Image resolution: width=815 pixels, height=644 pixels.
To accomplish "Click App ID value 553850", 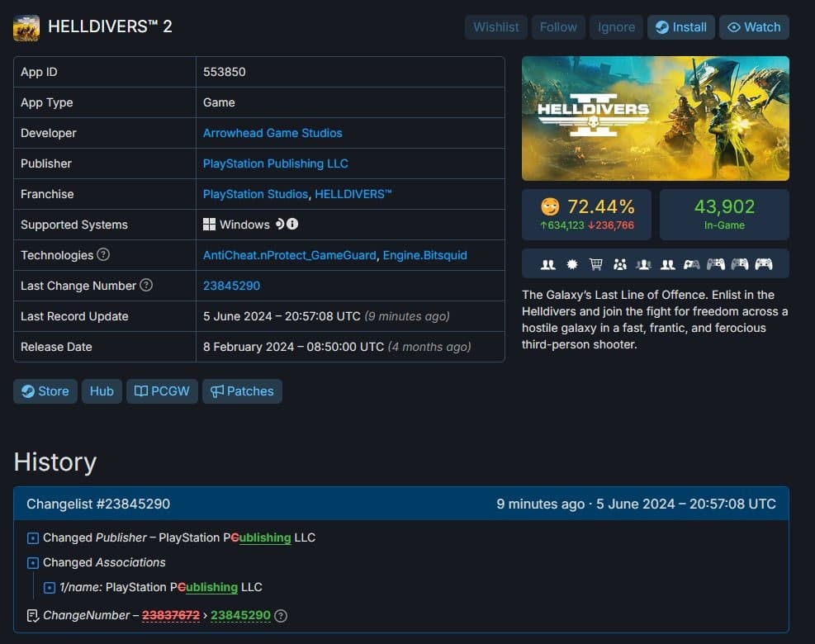I will (224, 72).
